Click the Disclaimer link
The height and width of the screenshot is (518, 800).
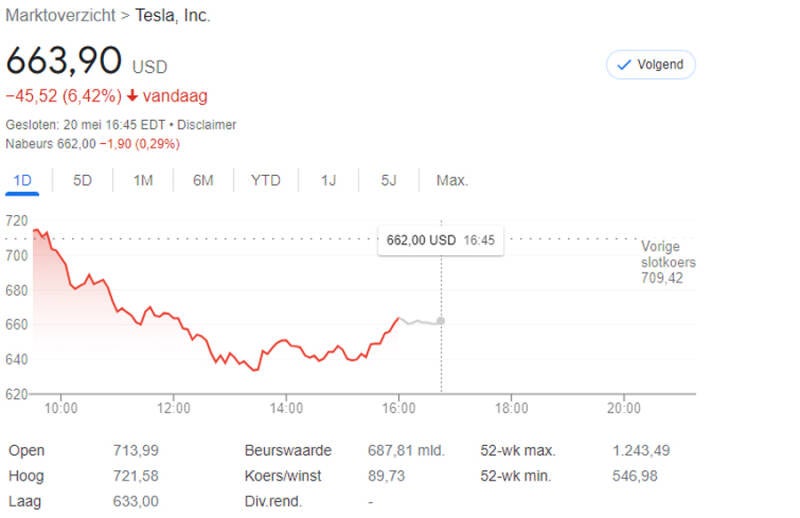pos(207,125)
